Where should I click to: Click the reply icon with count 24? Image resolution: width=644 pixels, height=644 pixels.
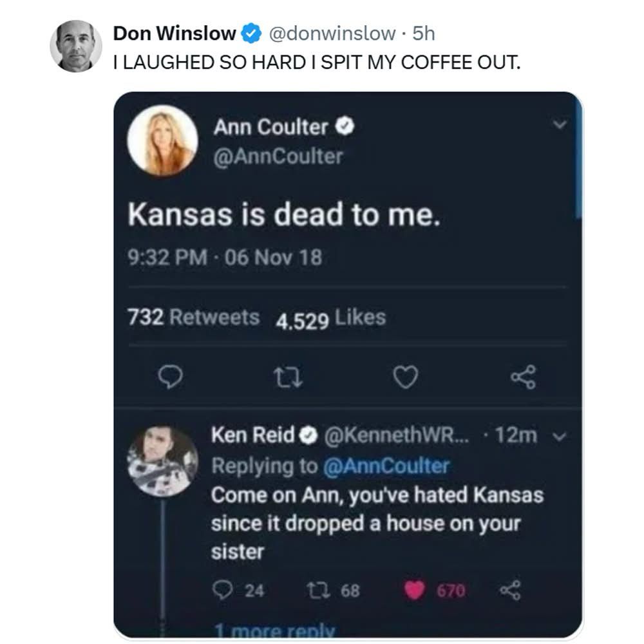pos(223,591)
